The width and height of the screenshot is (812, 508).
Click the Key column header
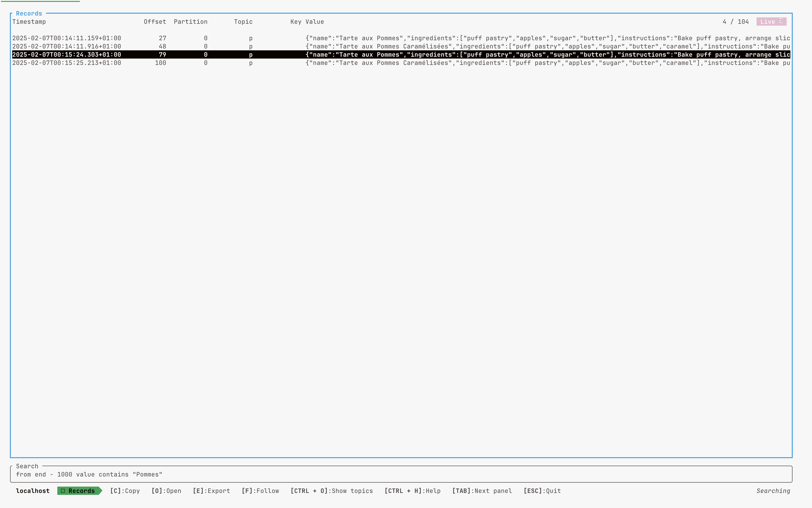[x=296, y=22]
